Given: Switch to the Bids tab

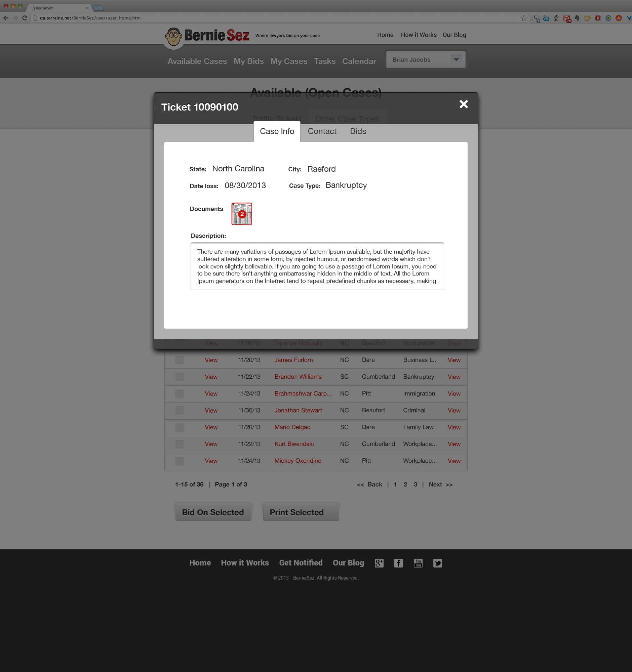Looking at the screenshot, I should 358,131.
